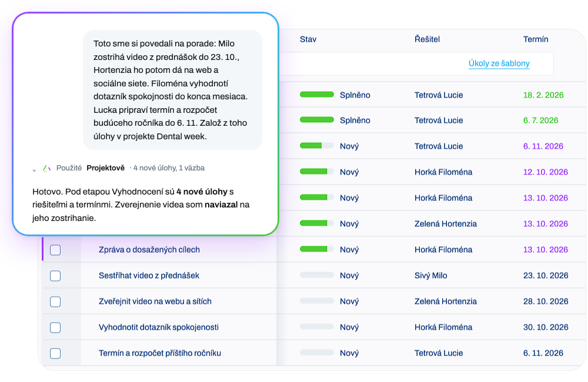The width and height of the screenshot is (588, 382).
Task: Open the Úkoly ze šablony link
Action: 499,63
